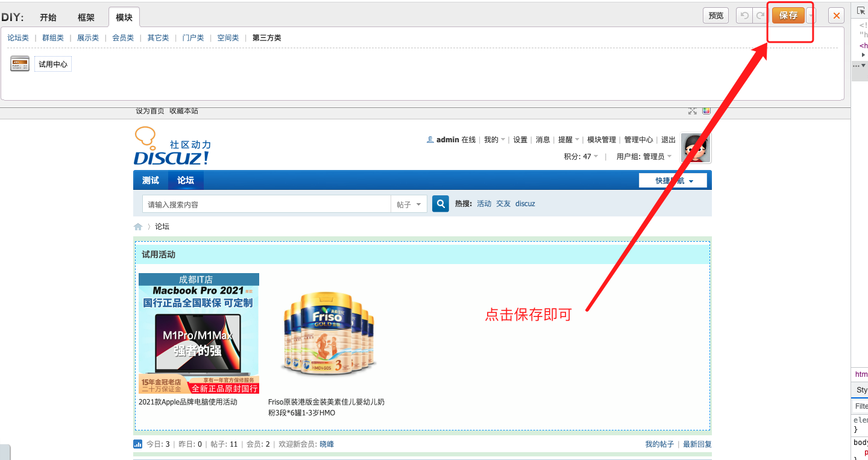Click the magnifier search button
Viewport: 868px width, 460px height.
pos(441,204)
